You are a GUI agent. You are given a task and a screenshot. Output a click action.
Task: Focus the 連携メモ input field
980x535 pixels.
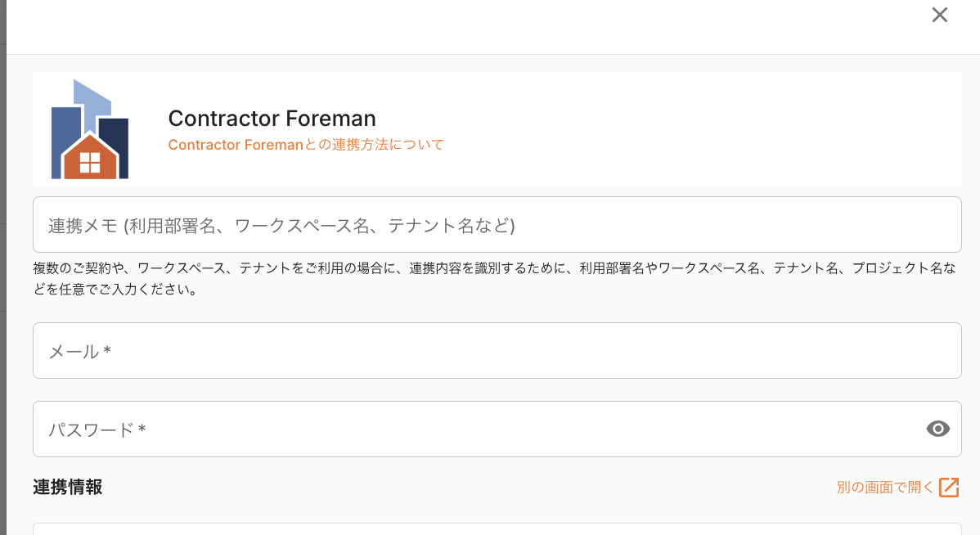497,225
